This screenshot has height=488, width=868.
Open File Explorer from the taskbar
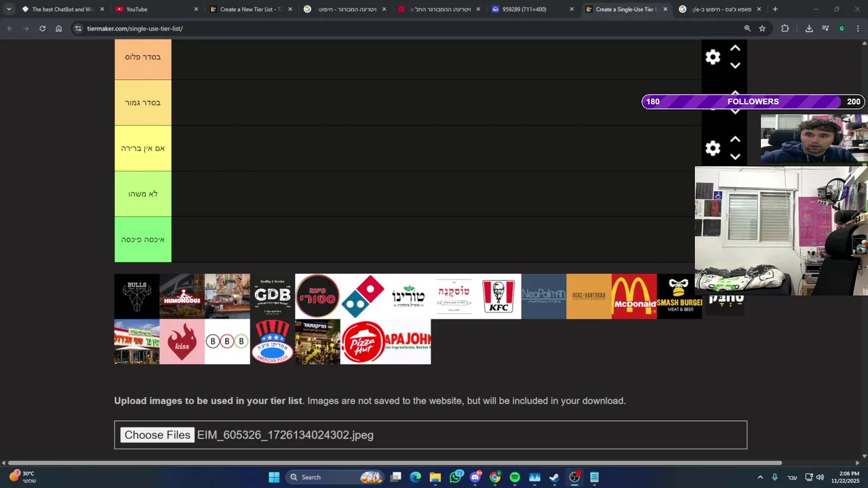tap(435, 477)
